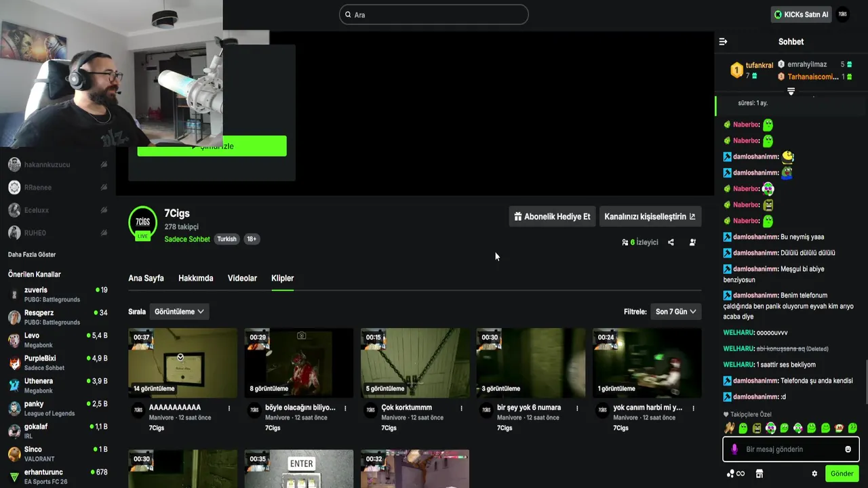This screenshot has height=488, width=868.
Task: Click the tufankral rank 1 badge
Action: click(x=736, y=70)
